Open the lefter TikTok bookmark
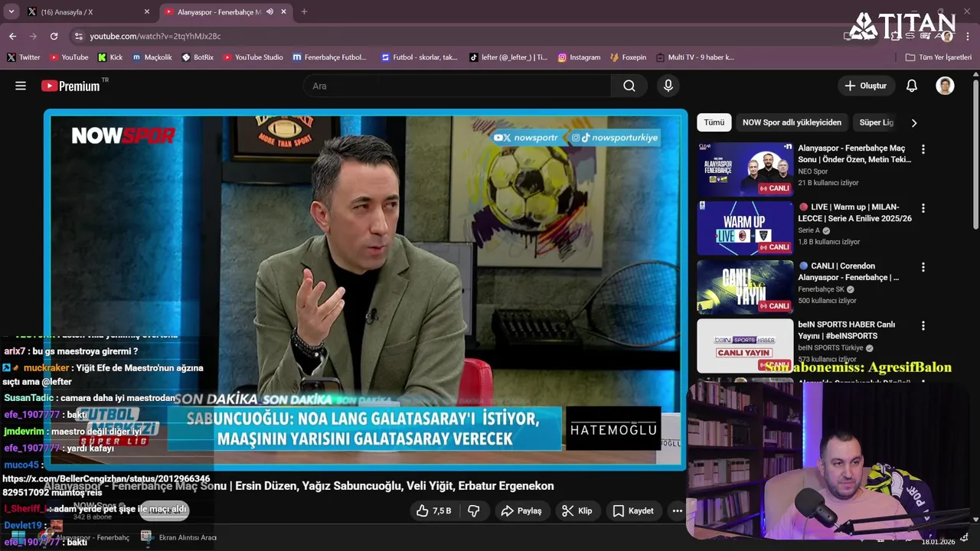The width and height of the screenshot is (980, 551). coord(508,57)
